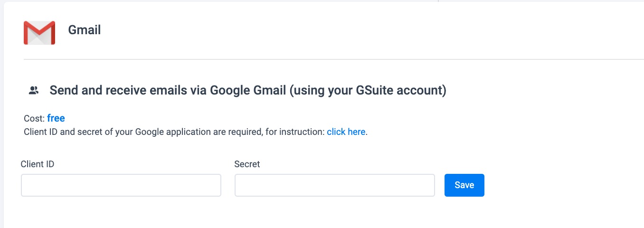Open the "click here" instruction link
Viewport: 644px width, 228px height.
tap(346, 132)
